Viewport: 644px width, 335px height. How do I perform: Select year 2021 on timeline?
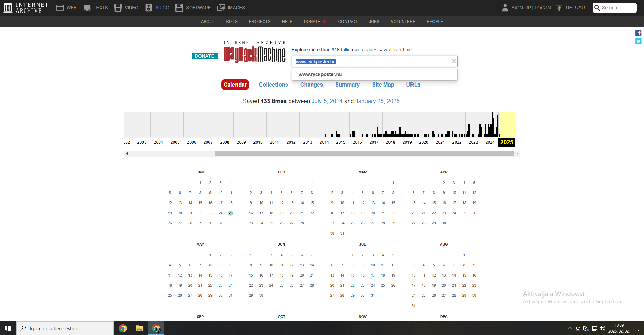tap(440, 142)
